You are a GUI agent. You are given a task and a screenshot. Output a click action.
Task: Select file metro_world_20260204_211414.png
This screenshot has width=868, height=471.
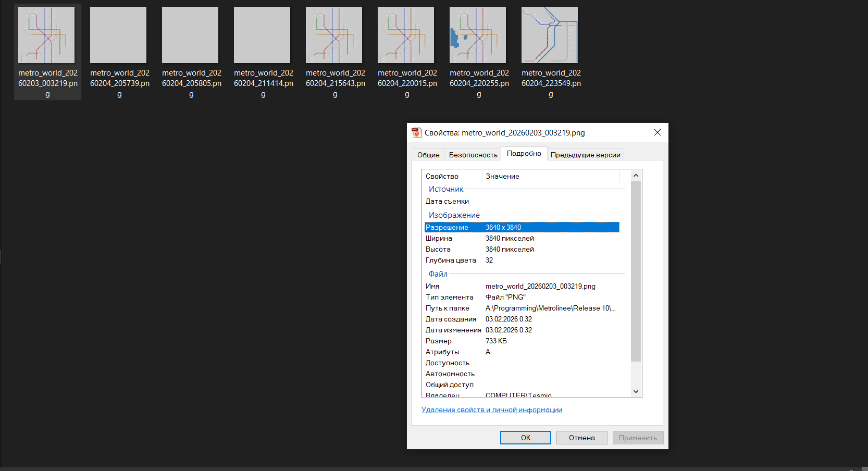tap(262, 35)
